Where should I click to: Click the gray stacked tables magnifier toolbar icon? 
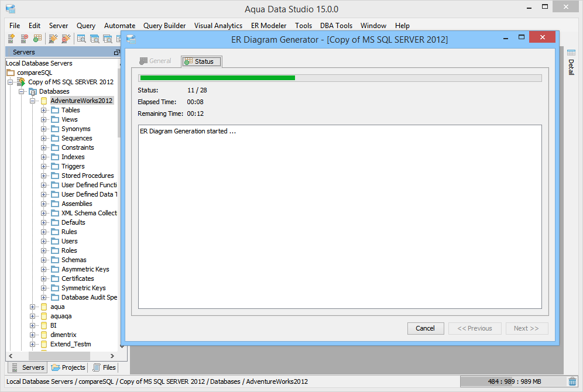click(x=108, y=38)
